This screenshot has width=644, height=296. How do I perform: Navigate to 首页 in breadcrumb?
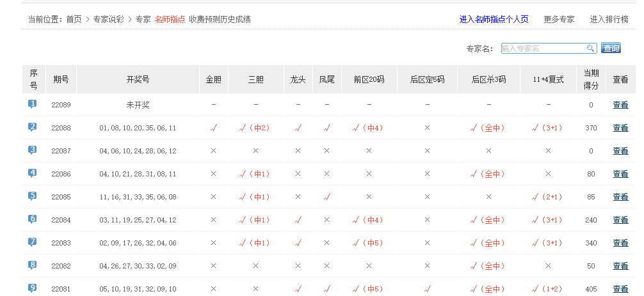tap(74, 19)
